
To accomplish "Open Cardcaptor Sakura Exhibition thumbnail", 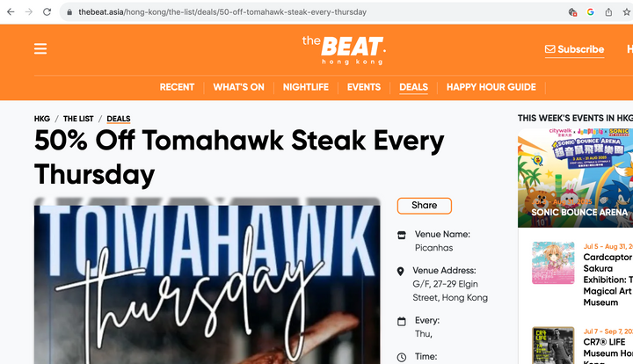I will pos(553,263).
